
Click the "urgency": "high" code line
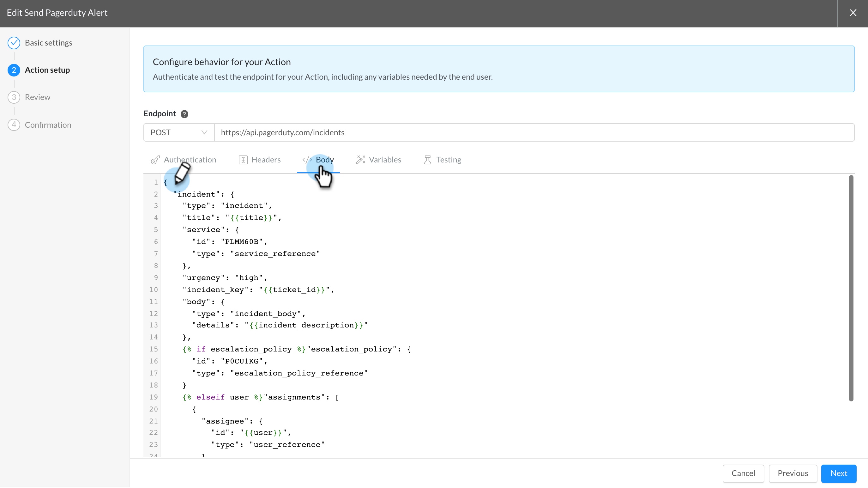225,278
